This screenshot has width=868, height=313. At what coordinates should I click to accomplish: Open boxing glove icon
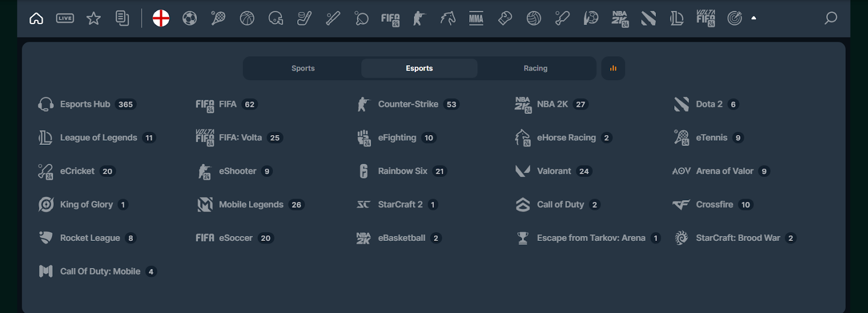point(505,18)
